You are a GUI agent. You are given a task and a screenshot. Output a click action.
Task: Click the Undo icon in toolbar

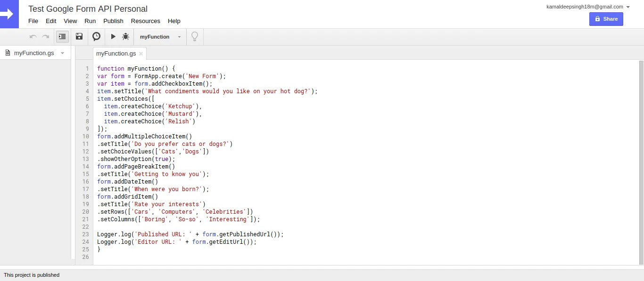tap(33, 37)
